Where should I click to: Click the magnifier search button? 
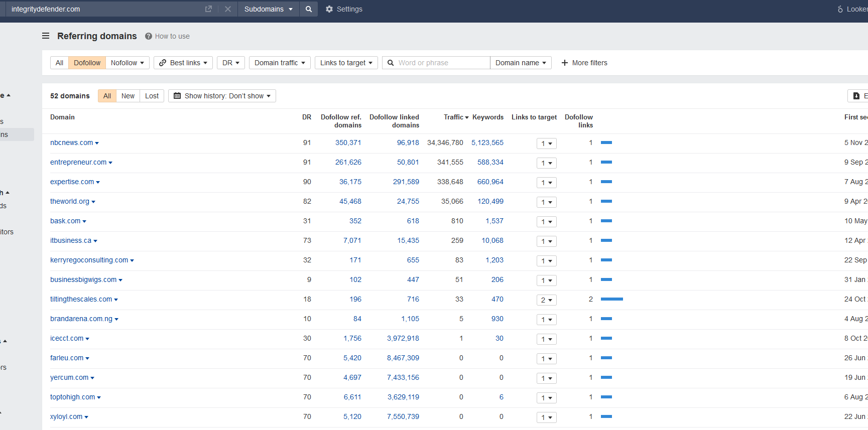point(309,9)
